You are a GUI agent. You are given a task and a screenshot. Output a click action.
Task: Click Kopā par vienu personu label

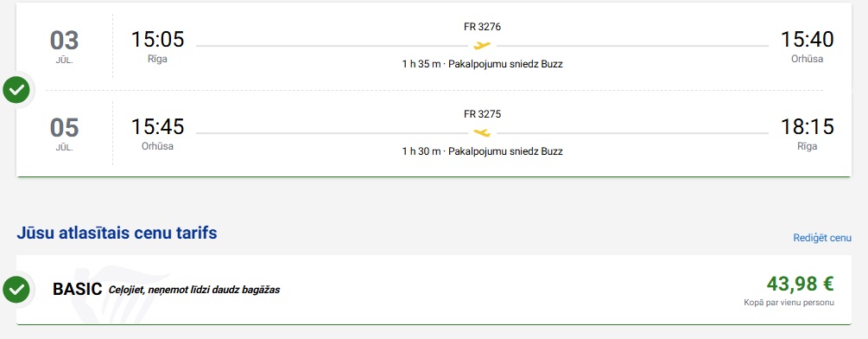789,303
